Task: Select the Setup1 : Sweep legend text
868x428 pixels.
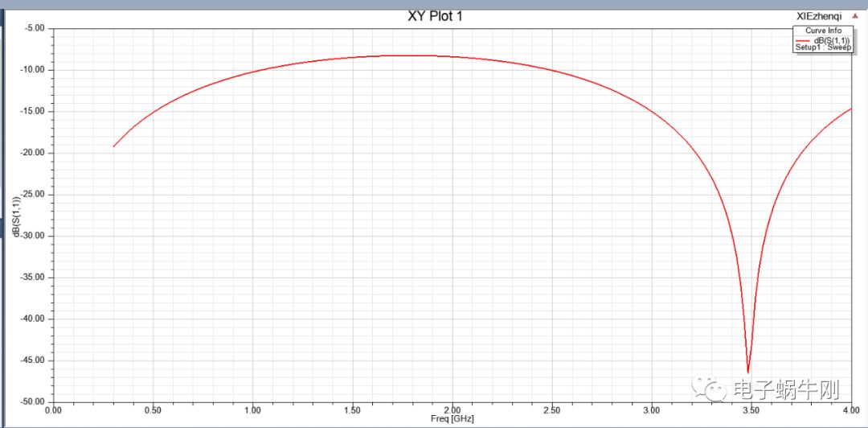Action: point(823,47)
